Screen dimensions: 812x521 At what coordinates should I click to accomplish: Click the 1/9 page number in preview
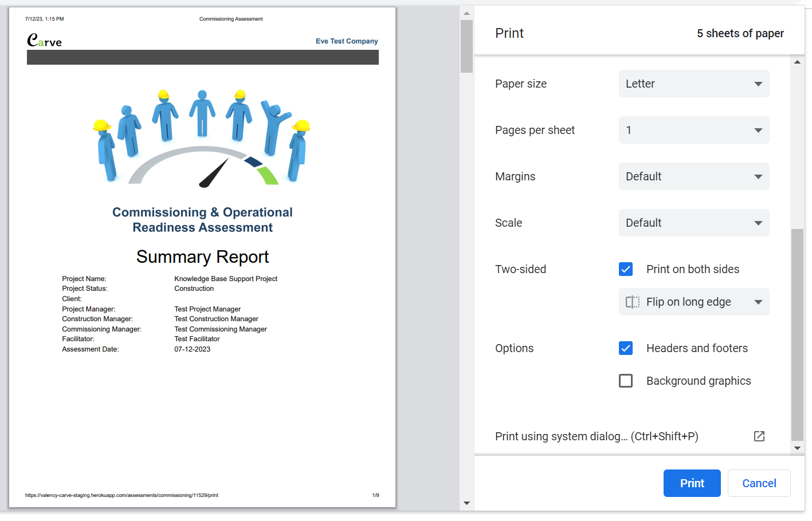coord(375,495)
